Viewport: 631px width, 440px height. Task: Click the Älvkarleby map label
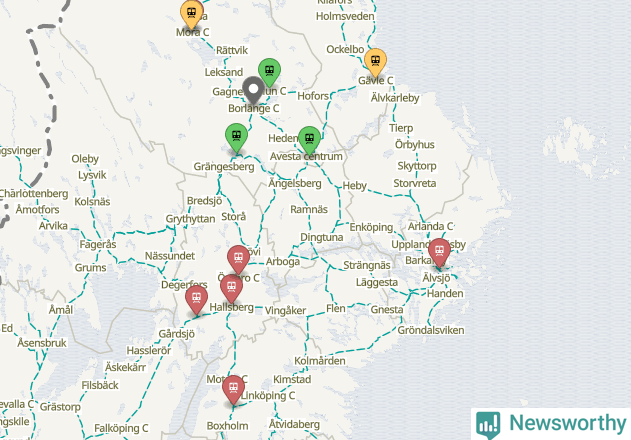click(x=395, y=98)
